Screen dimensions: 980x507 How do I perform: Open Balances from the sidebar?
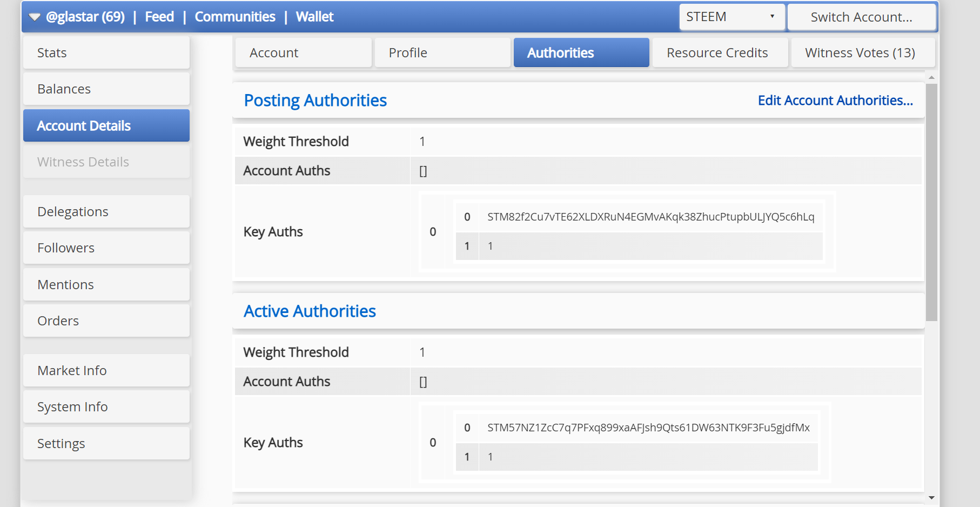(x=106, y=89)
